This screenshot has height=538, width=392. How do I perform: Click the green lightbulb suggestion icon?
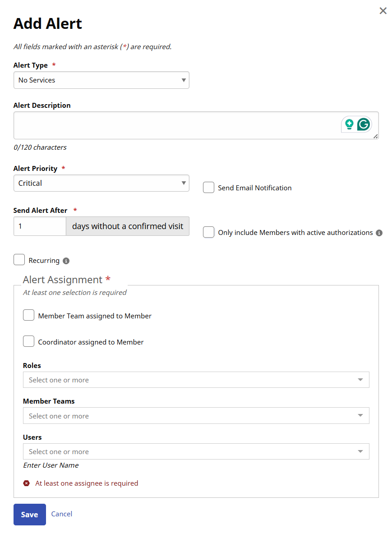point(349,124)
